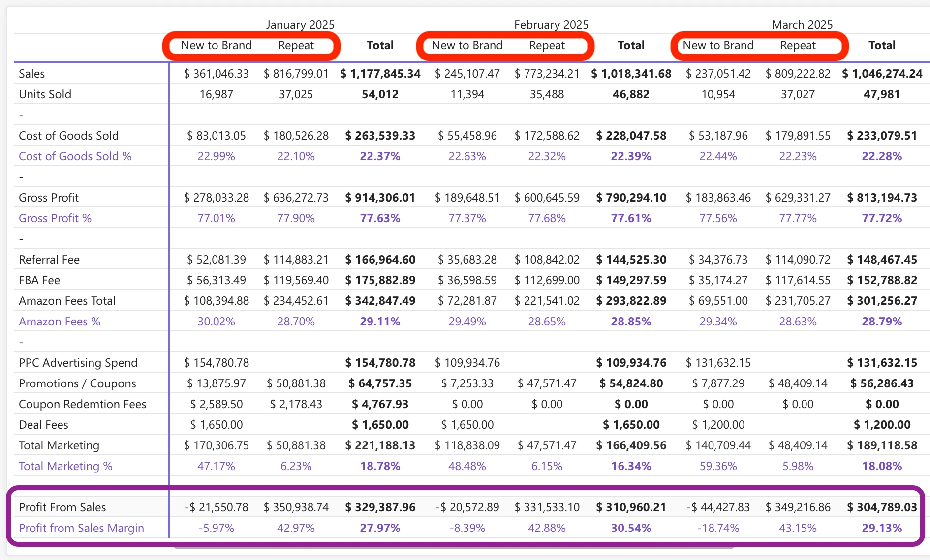Click the Profit from Sales Margin label
Image resolution: width=930 pixels, height=560 pixels.
tap(81, 528)
